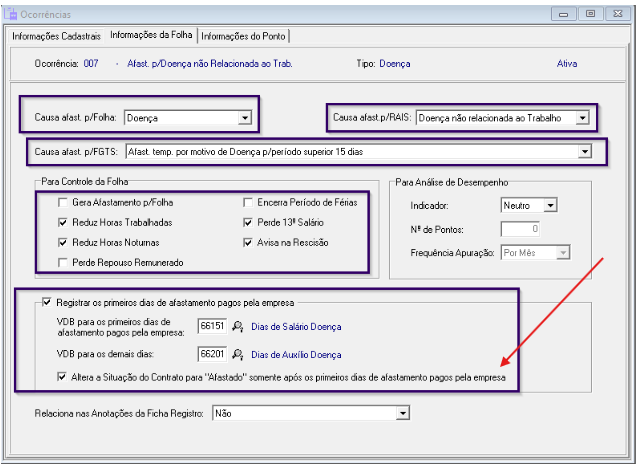Uncheck Perde 13º Salário option
Screen dimensions: 640x464
click(248, 222)
